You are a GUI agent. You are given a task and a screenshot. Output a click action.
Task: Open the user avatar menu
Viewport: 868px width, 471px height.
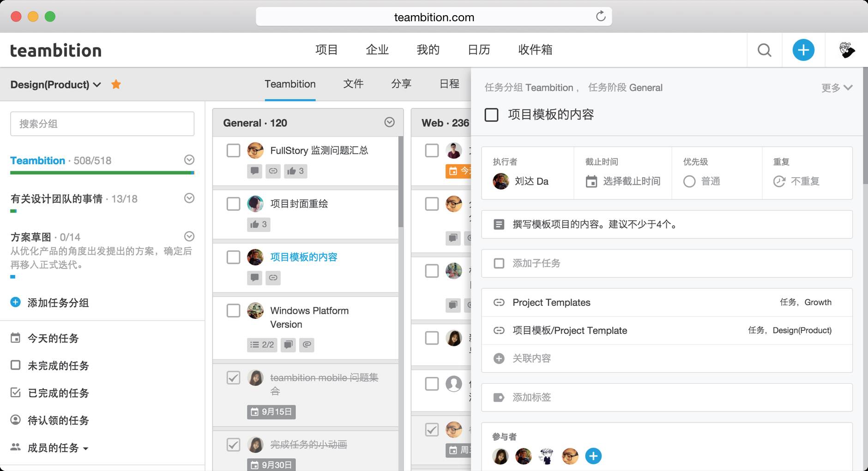(846, 50)
